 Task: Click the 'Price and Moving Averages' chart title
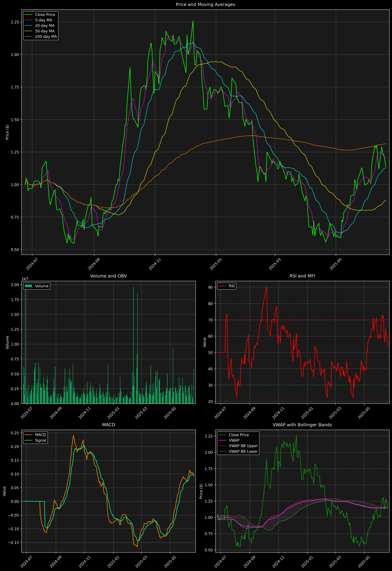click(205, 4)
